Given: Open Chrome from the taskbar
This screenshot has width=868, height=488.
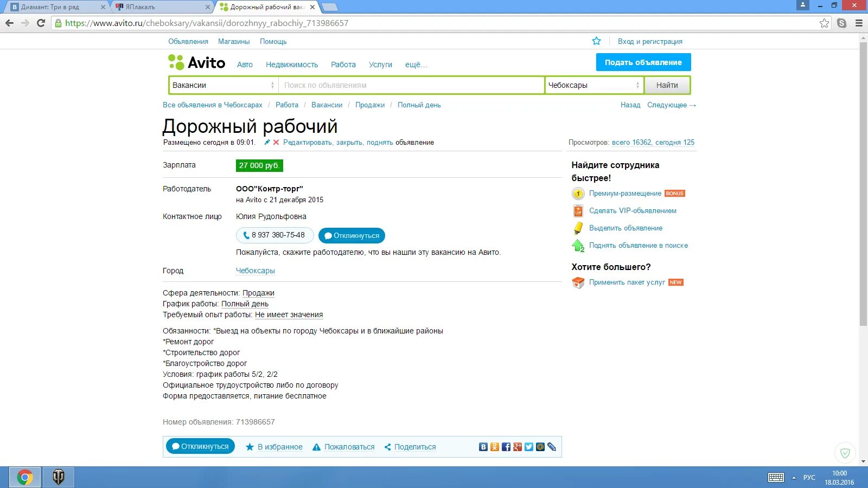Looking at the screenshot, I should (x=24, y=477).
